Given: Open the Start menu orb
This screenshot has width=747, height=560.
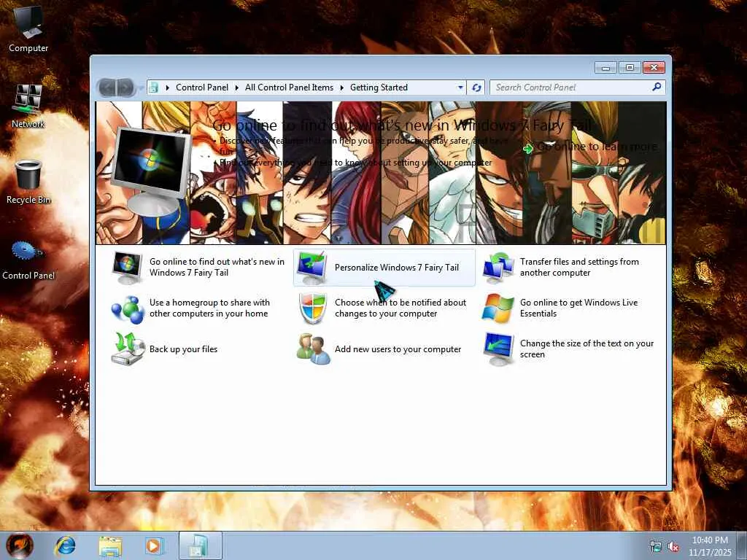Looking at the screenshot, I should (20, 545).
